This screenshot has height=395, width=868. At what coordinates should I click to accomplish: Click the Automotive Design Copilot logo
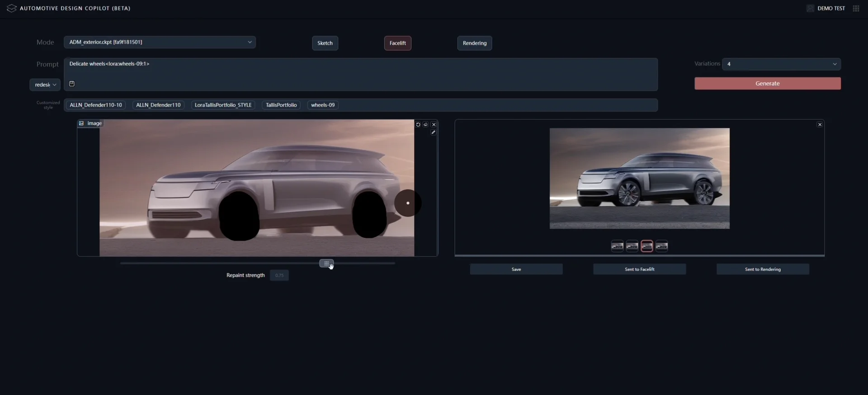11,8
